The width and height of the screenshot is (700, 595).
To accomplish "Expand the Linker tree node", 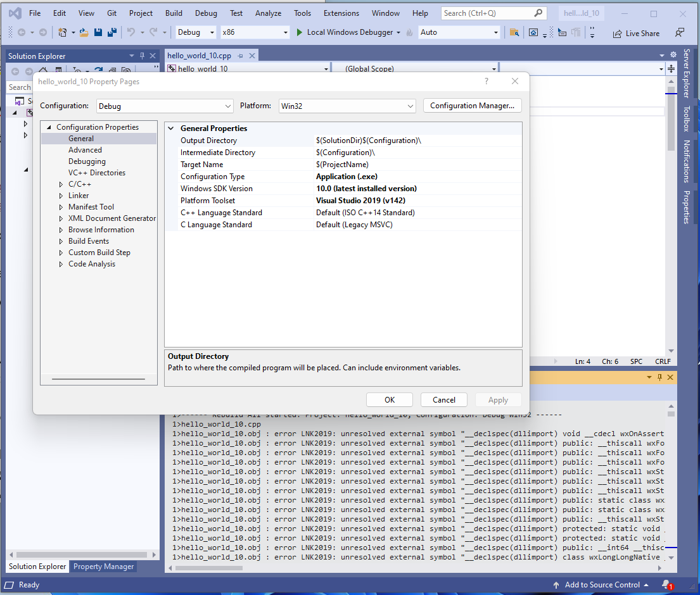I will click(61, 196).
